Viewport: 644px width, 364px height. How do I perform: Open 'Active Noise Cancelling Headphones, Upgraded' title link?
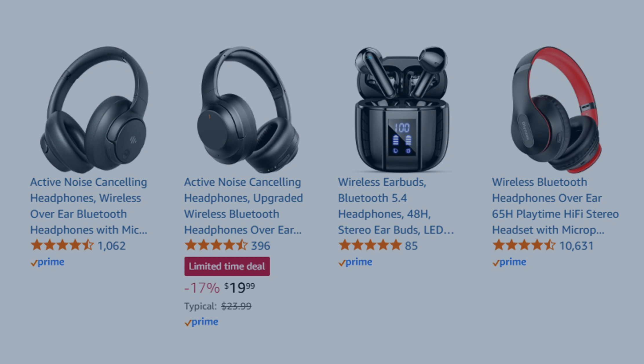click(243, 206)
